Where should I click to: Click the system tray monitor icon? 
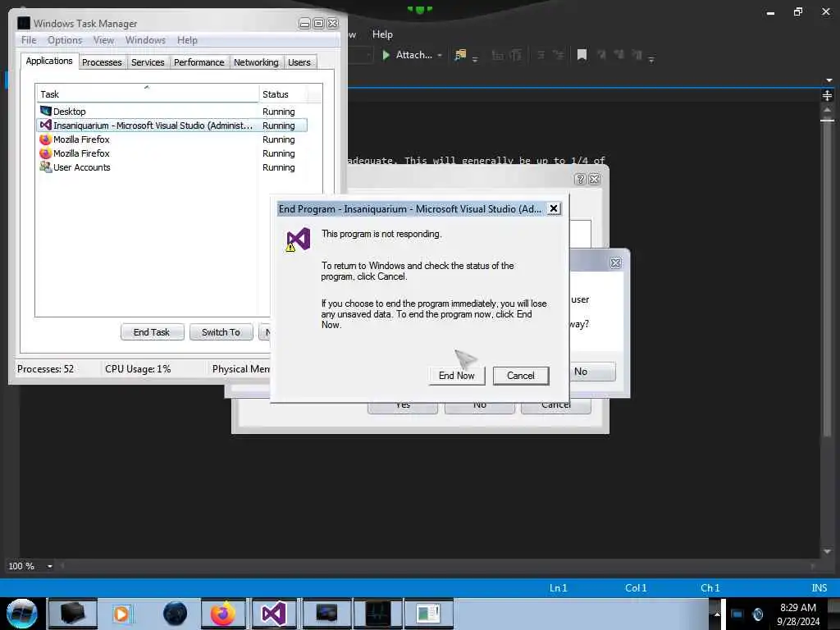point(737,614)
